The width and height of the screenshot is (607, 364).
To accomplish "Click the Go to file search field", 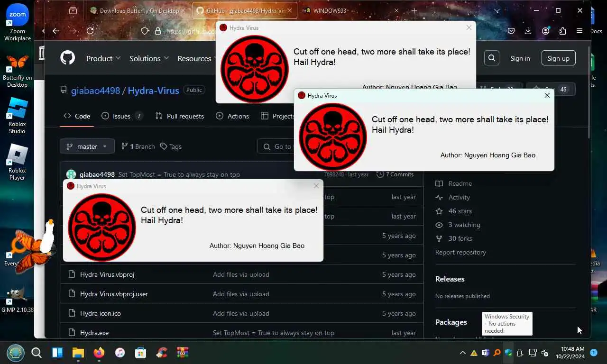I will pyautogui.click(x=276, y=146).
